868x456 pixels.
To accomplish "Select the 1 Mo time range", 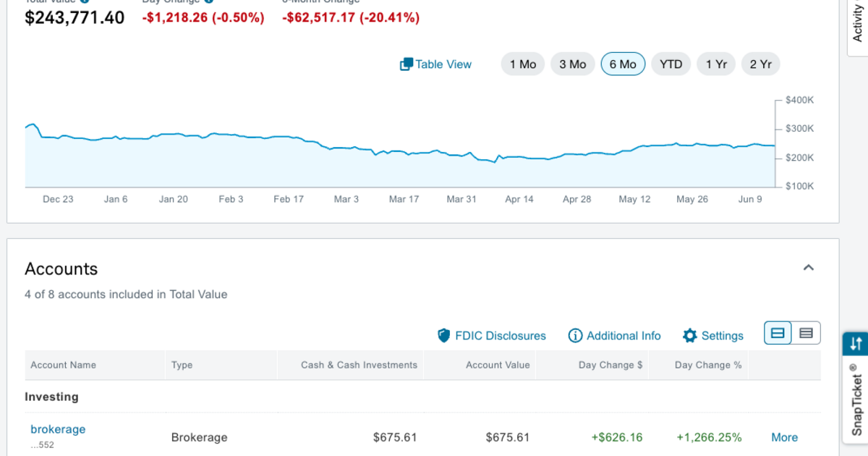I will click(x=522, y=64).
